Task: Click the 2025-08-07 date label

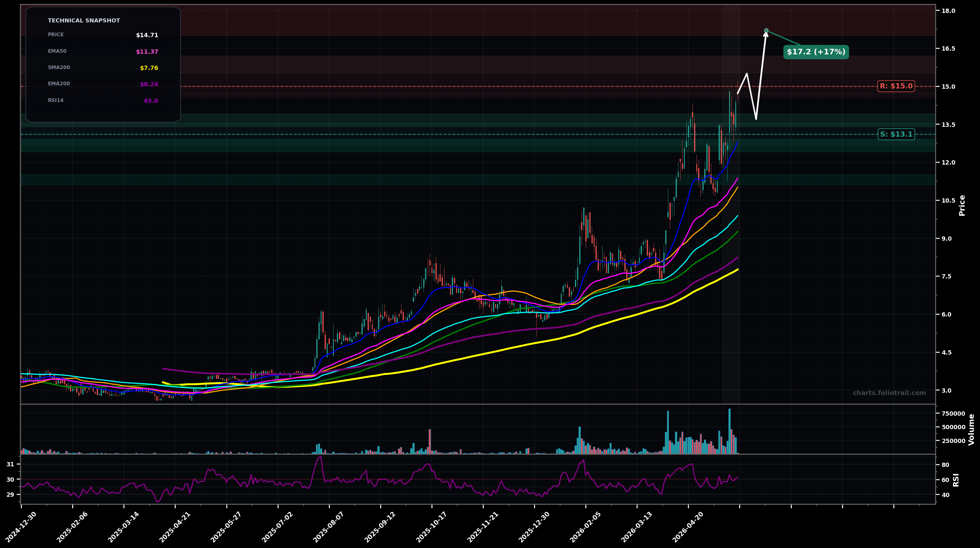Action: point(329,527)
